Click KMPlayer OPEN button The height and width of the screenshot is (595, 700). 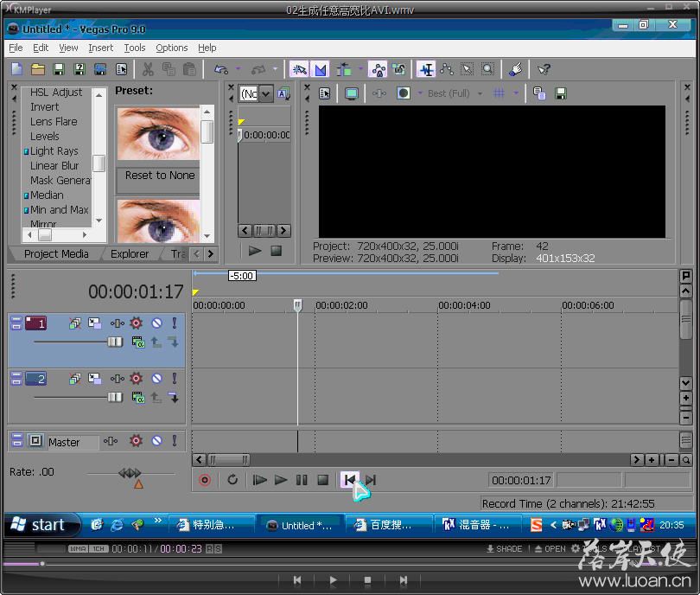(550, 549)
